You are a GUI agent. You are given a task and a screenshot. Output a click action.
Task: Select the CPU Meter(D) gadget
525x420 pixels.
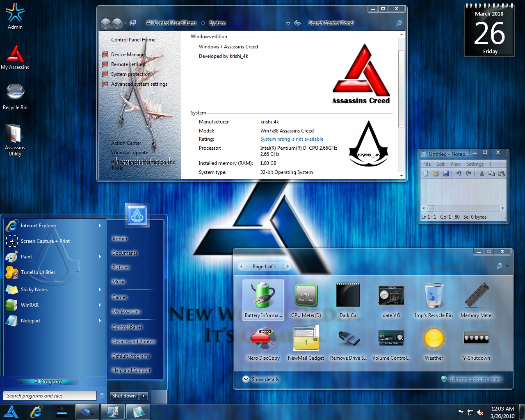[x=306, y=300]
